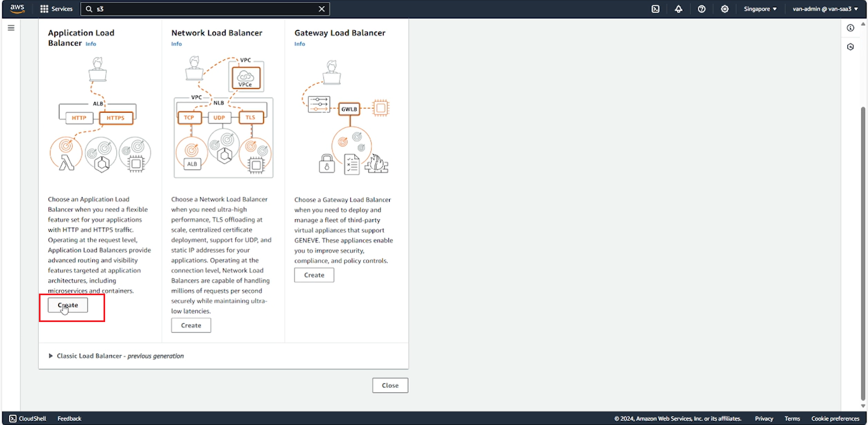The height and width of the screenshot is (425, 868).
Task: Click the page vertical scrollbar
Action: pyautogui.click(x=863, y=253)
